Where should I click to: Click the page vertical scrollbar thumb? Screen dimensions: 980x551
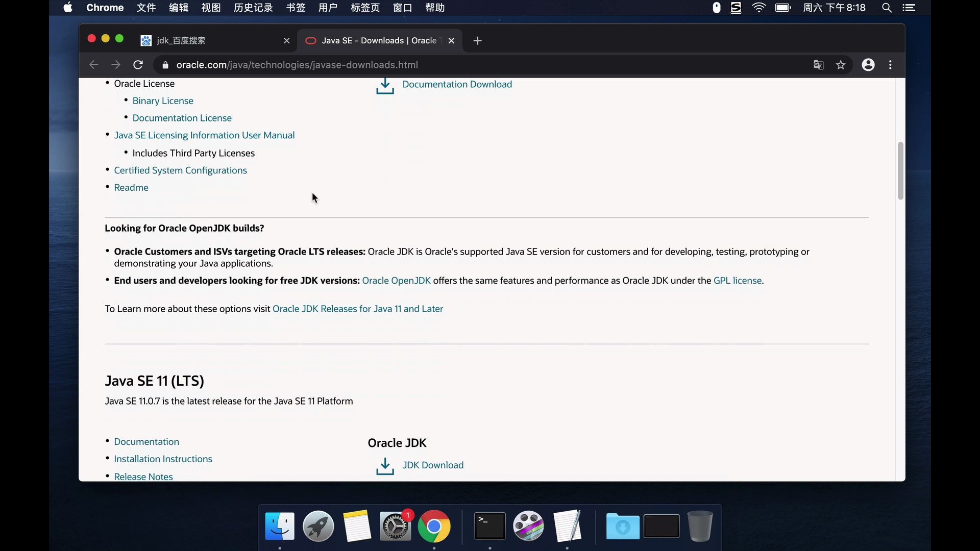click(900, 171)
